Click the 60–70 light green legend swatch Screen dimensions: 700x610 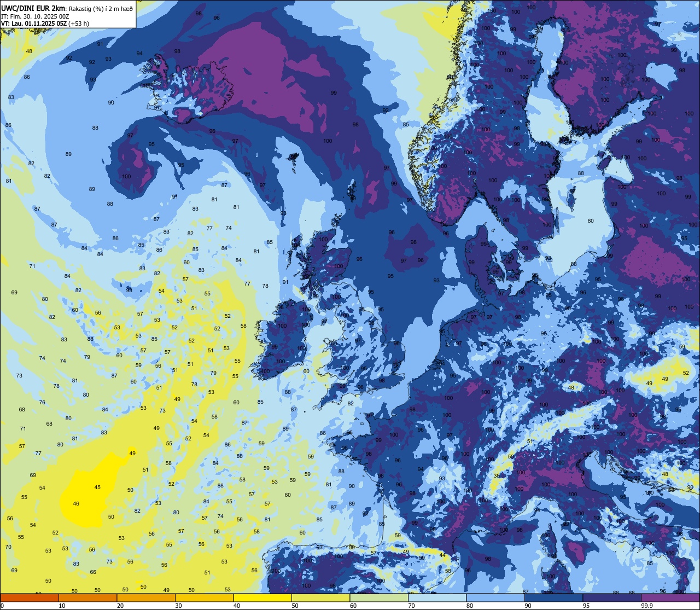point(379,597)
